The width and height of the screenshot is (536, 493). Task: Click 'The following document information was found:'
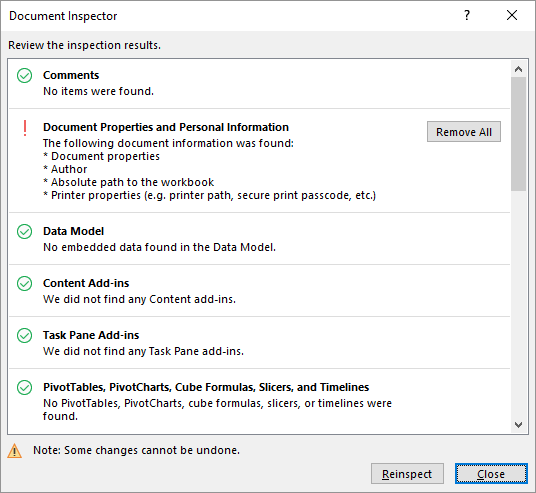coord(168,143)
